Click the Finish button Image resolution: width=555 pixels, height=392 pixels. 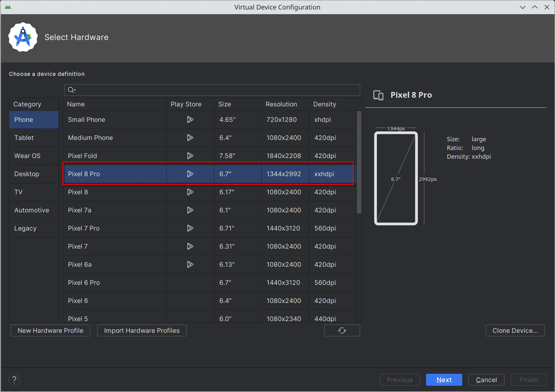point(529,380)
